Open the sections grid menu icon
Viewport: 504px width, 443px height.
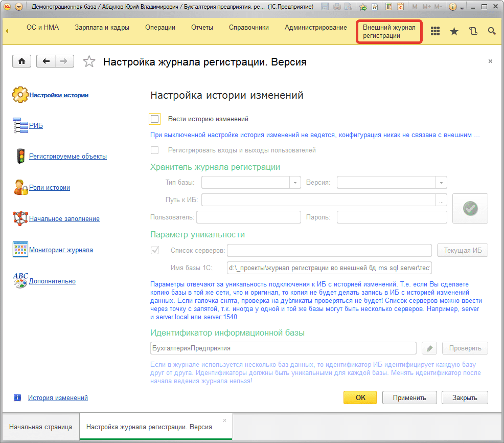pyautogui.click(x=435, y=31)
